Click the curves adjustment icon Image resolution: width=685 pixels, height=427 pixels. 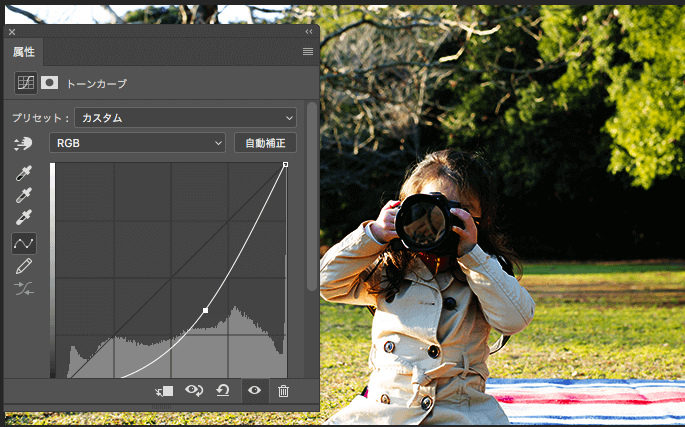[x=26, y=84]
